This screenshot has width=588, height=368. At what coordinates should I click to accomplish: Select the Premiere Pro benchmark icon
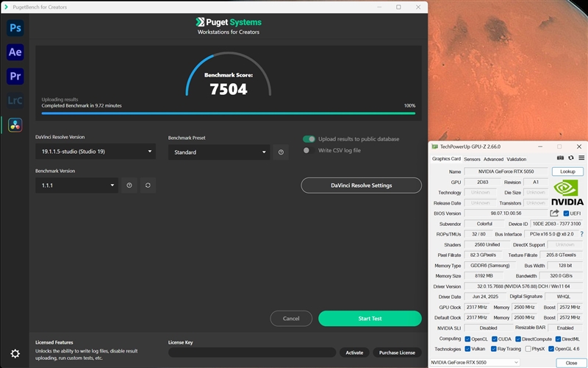15,77
